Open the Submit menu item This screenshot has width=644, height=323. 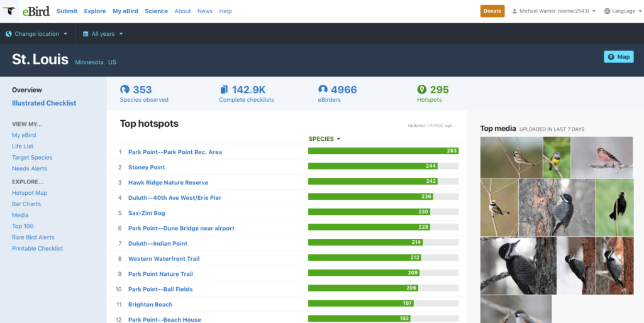67,11
